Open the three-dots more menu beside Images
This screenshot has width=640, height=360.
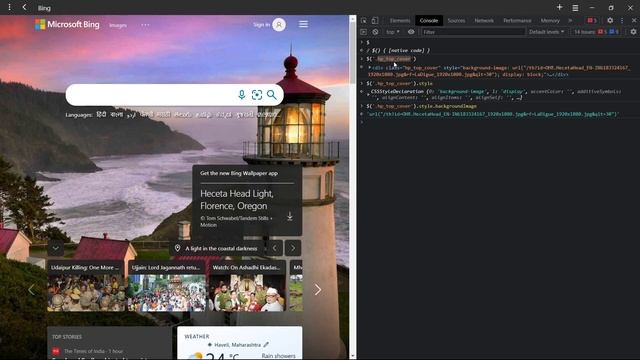click(145, 25)
